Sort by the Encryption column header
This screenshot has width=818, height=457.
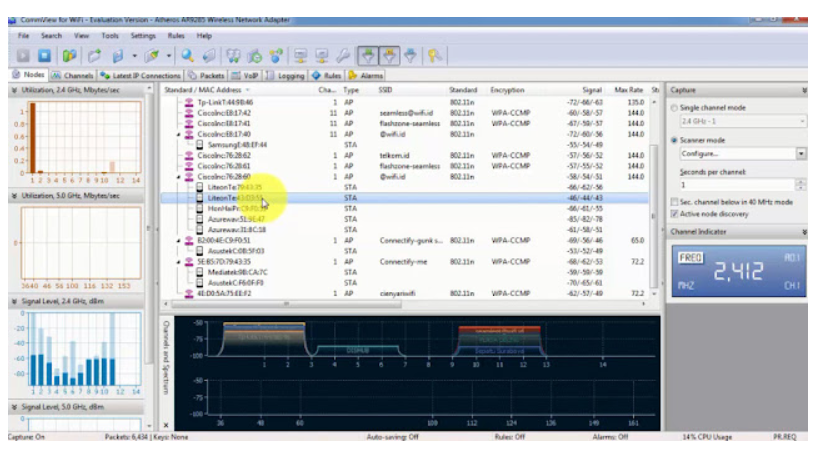[507, 90]
